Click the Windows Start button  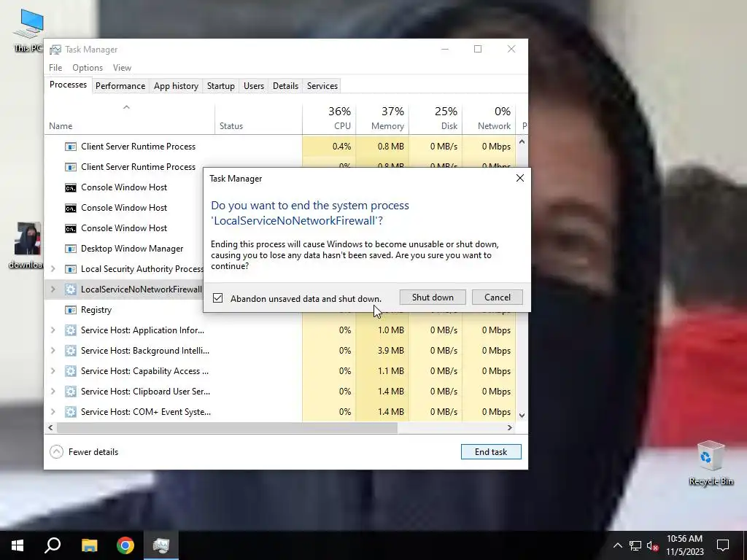tap(18, 545)
